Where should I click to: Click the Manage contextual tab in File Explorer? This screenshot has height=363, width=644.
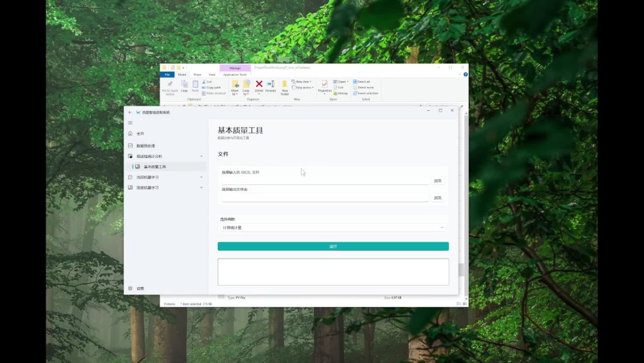[x=235, y=68]
